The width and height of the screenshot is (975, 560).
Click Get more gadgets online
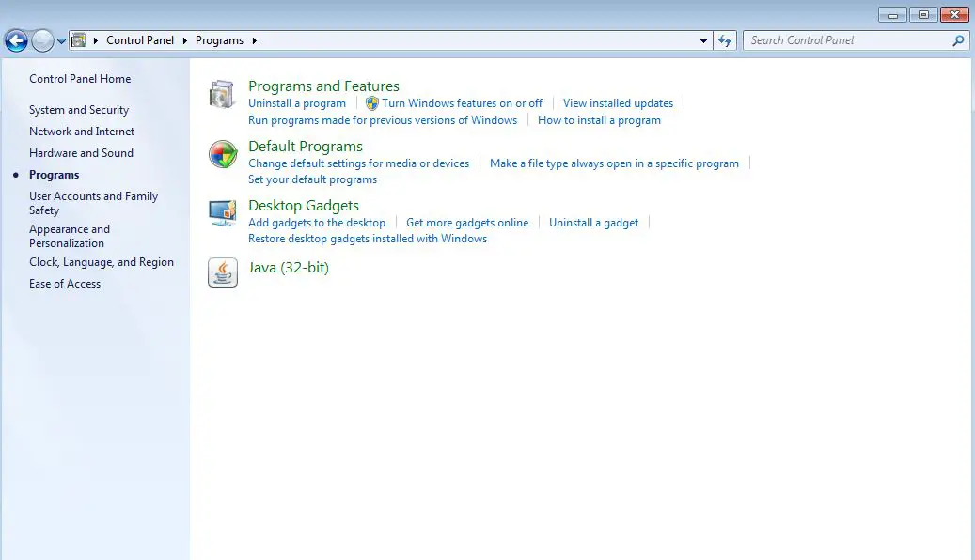(467, 223)
